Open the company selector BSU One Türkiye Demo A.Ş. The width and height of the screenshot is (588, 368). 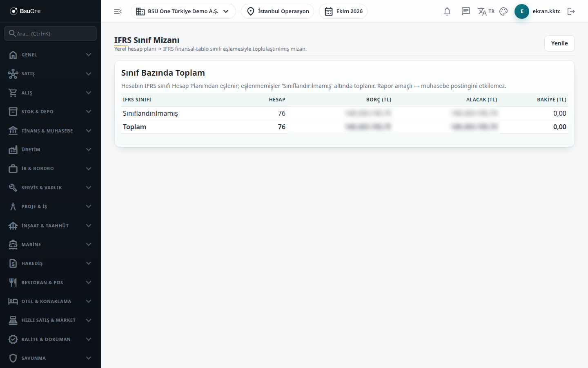pyautogui.click(x=183, y=11)
